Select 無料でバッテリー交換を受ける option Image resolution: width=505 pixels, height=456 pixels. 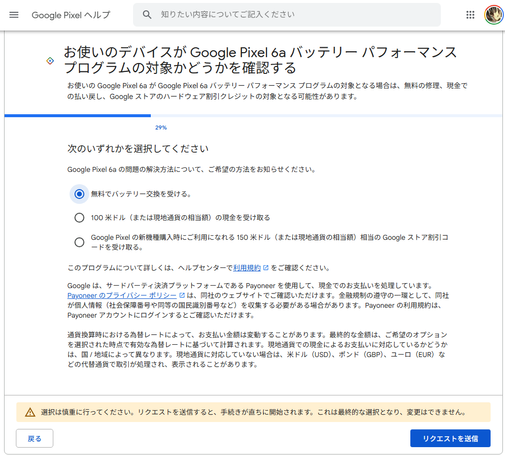click(x=79, y=194)
